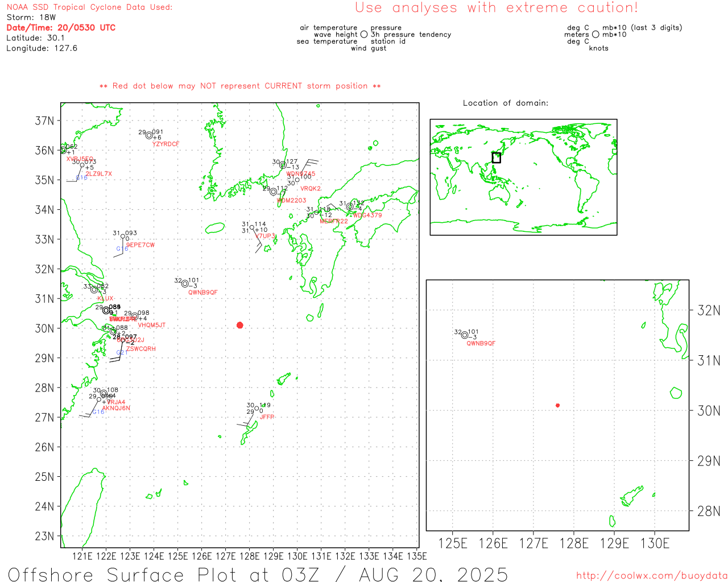This screenshot has height=582, width=728.
Task: Click the 'Location of domain:' caption
Action: click(x=506, y=103)
